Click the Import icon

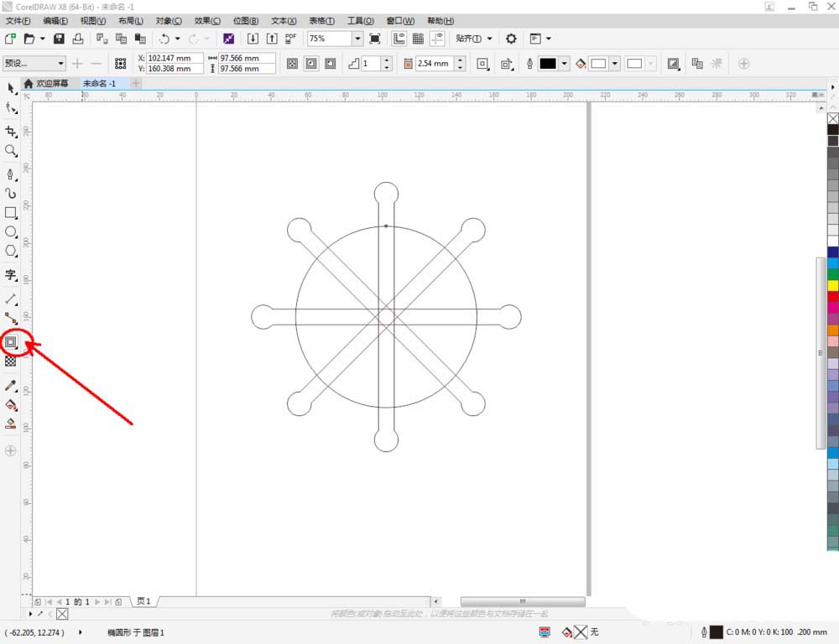[x=253, y=39]
